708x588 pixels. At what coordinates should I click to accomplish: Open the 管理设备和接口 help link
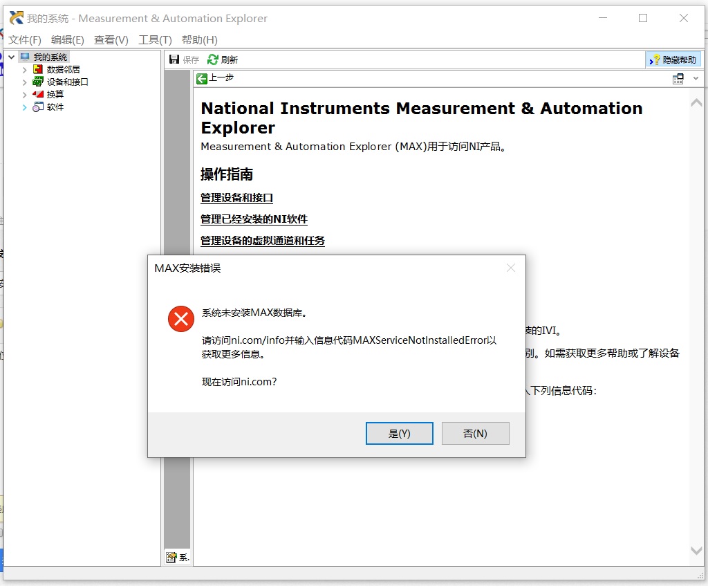tap(236, 198)
